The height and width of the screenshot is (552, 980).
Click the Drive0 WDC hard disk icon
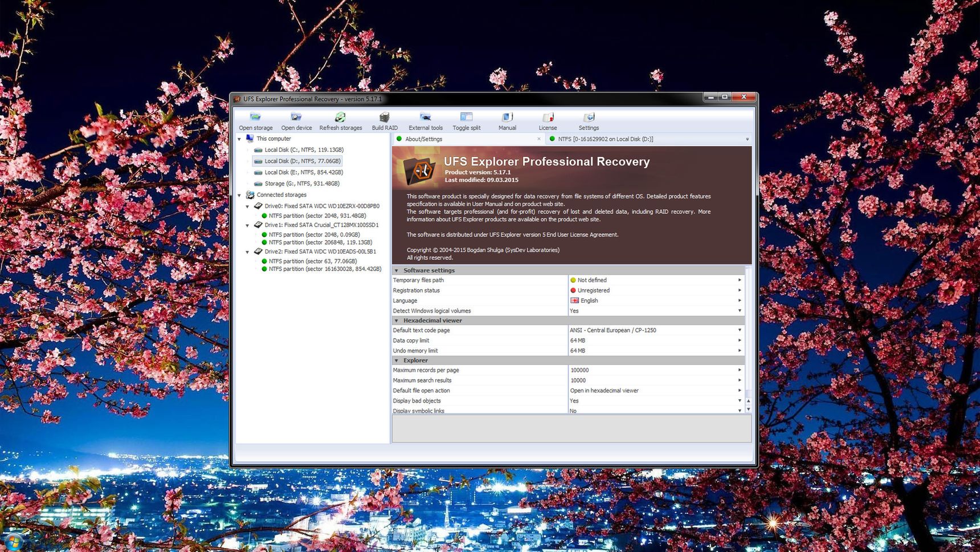[258, 206]
